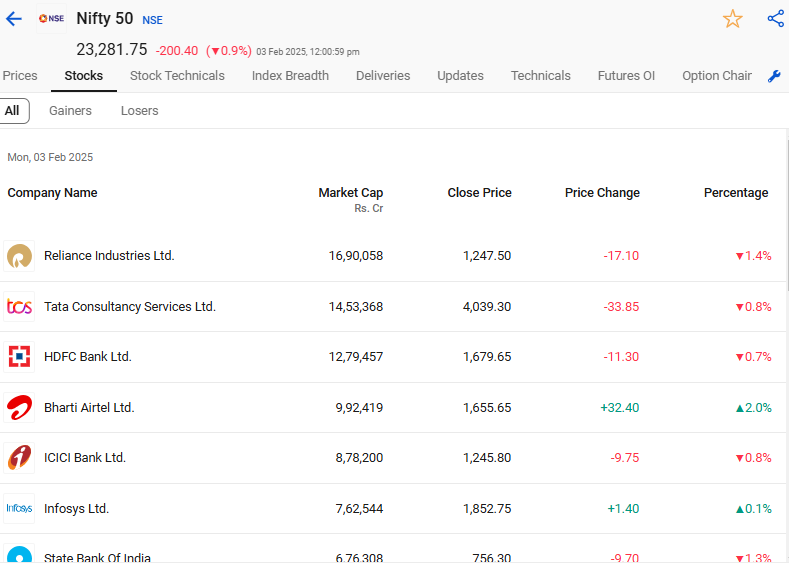This screenshot has height=563, width=789.
Task: Open HDFC Bank Ltd. stock page
Action: point(88,357)
